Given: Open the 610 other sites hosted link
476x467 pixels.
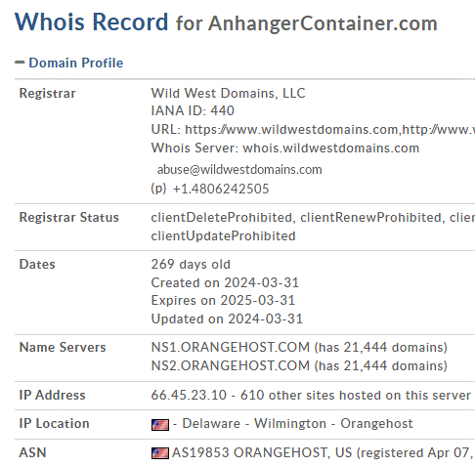Looking at the screenshot, I should click(x=356, y=395).
